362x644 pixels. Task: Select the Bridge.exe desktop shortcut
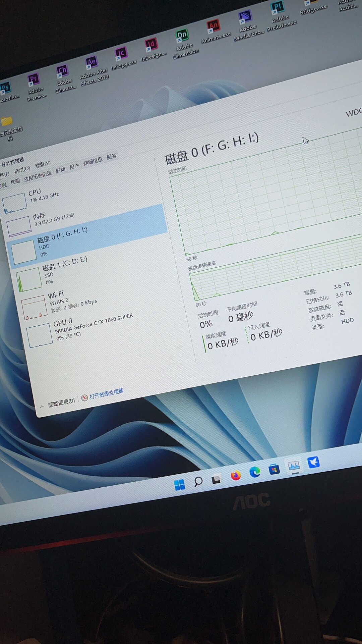click(312, 7)
